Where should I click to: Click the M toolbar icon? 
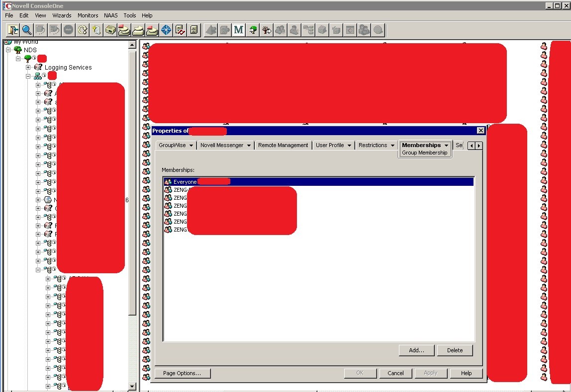pyautogui.click(x=239, y=30)
